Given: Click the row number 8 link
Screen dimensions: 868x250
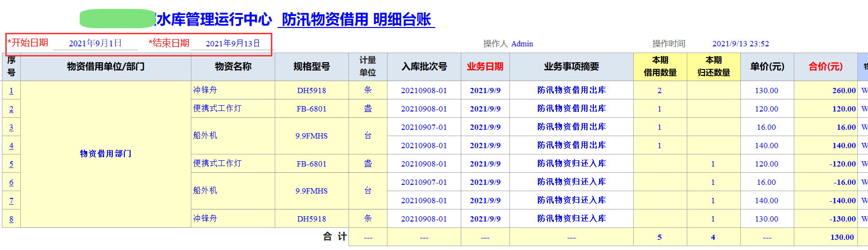Looking at the screenshot, I should [11, 219].
